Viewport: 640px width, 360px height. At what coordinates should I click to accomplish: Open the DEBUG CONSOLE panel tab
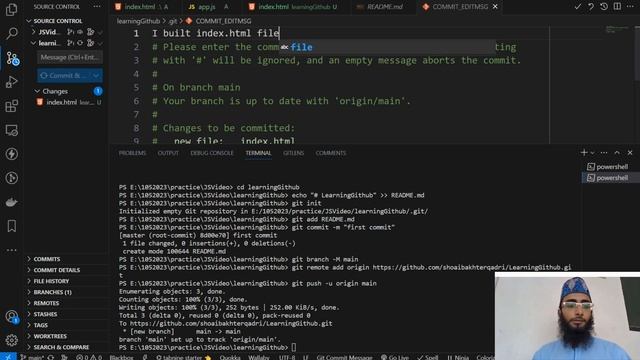point(212,153)
